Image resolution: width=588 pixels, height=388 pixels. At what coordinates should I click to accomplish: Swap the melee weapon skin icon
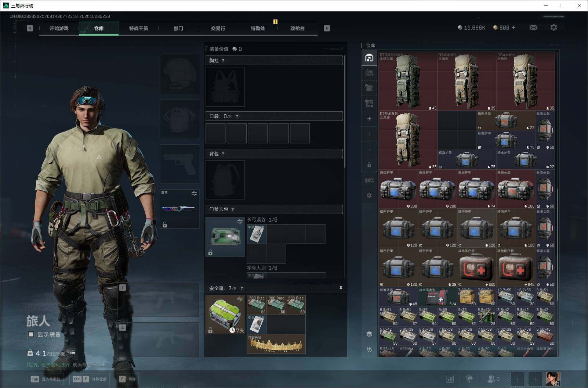[194, 193]
